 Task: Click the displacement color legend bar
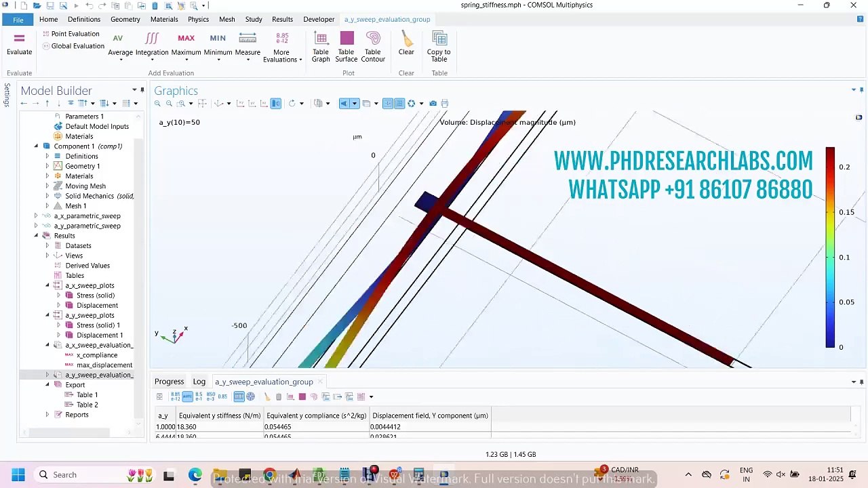click(x=830, y=247)
